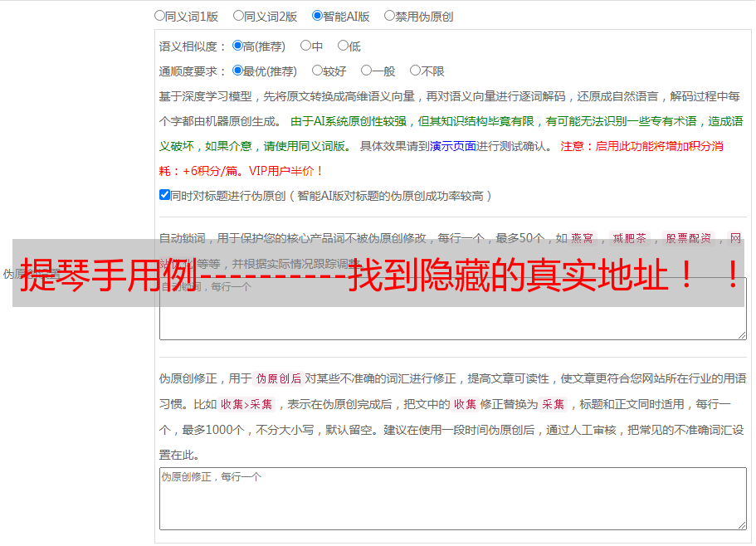Image resolution: width=756 pixels, height=546 pixels.
Task: Grab the 伪原创修正 textarea resize handle
Action: 742,526
